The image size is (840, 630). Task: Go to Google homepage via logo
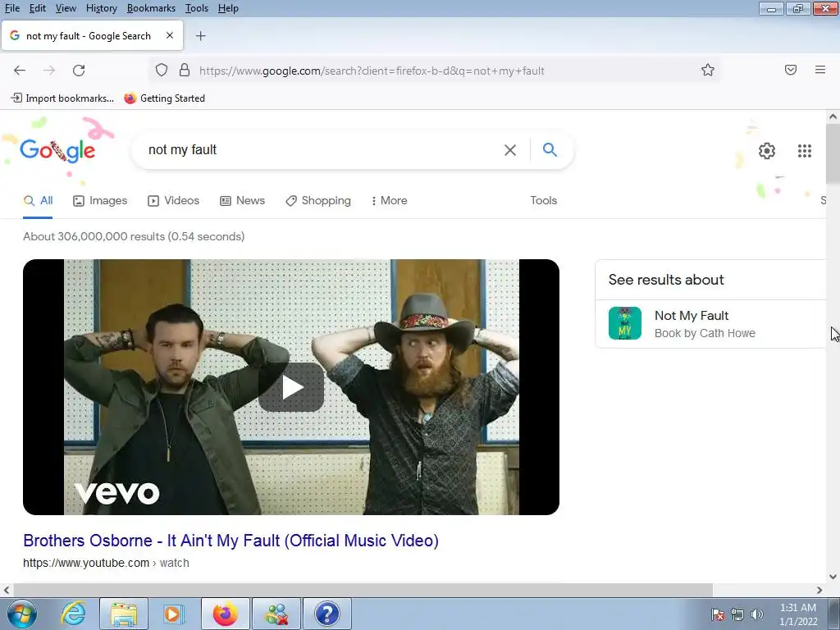57,151
